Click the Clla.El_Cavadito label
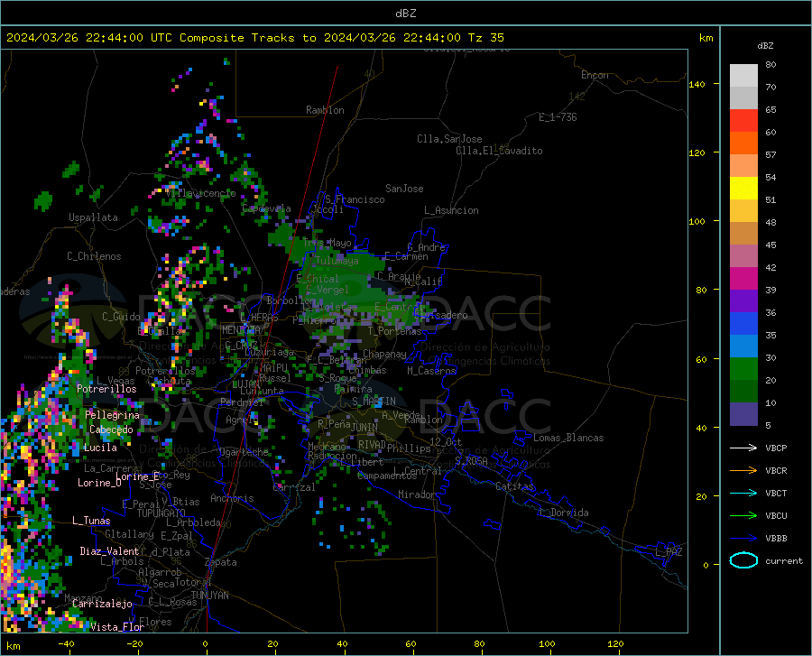The height and width of the screenshot is (656, 812). click(x=499, y=151)
